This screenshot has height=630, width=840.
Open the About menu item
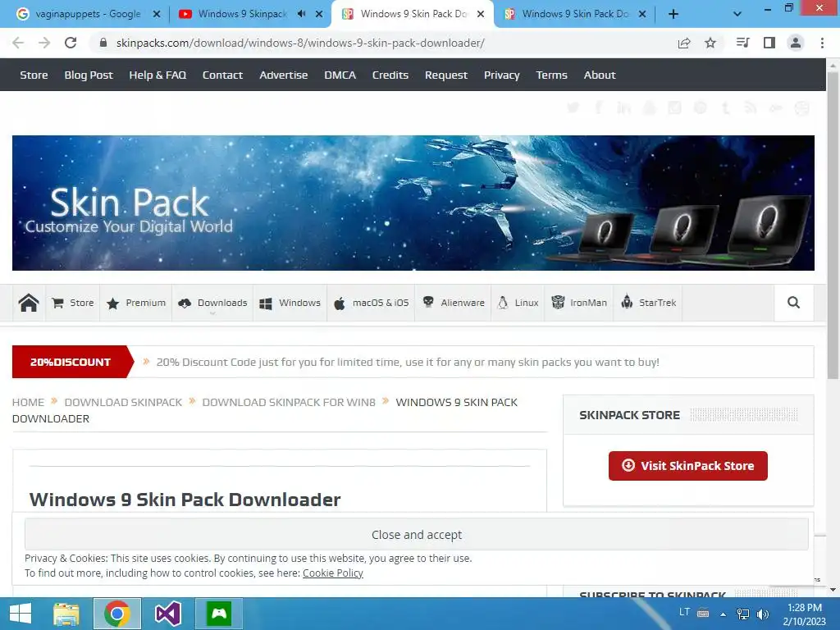pos(600,75)
